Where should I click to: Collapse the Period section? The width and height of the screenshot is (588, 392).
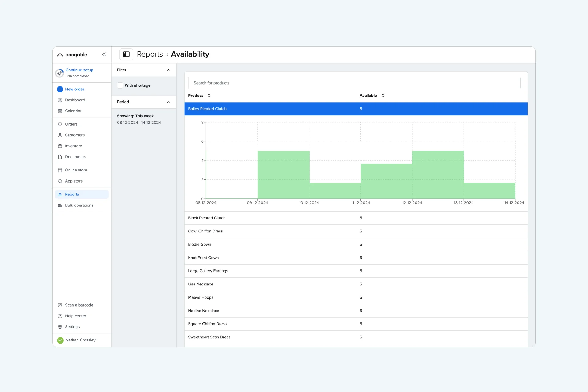(169, 102)
